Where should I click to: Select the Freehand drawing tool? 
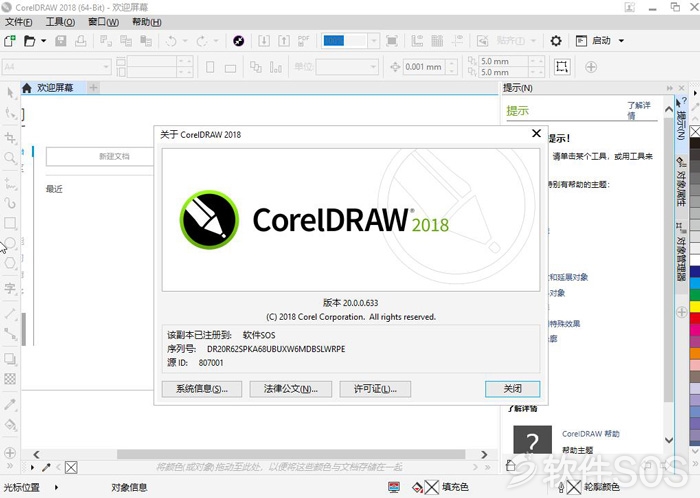(10, 183)
